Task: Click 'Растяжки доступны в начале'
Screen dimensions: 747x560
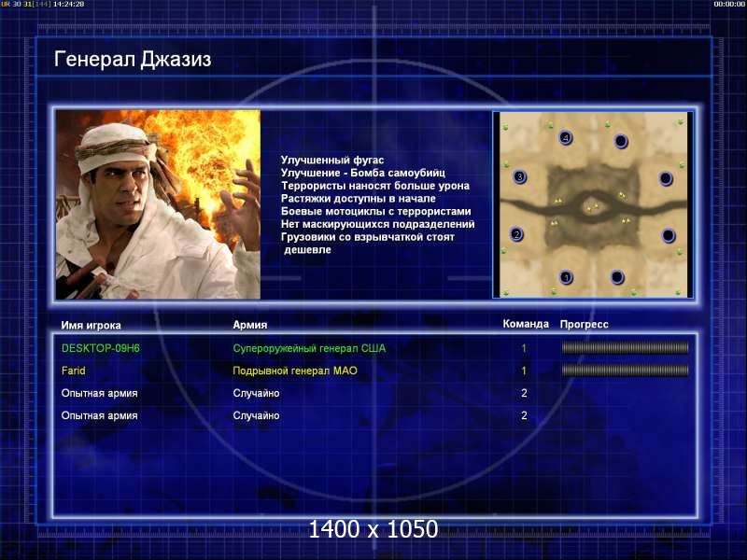Action: coord(358,199)
